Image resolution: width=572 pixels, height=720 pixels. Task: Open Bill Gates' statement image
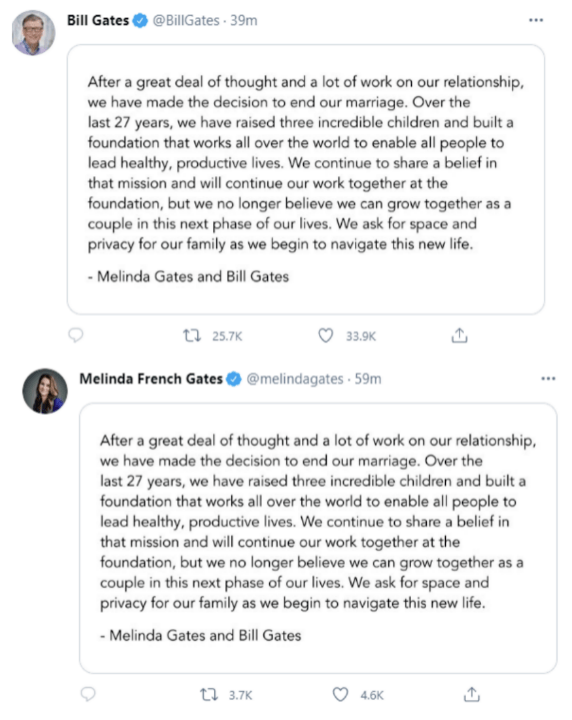[306, 180]
